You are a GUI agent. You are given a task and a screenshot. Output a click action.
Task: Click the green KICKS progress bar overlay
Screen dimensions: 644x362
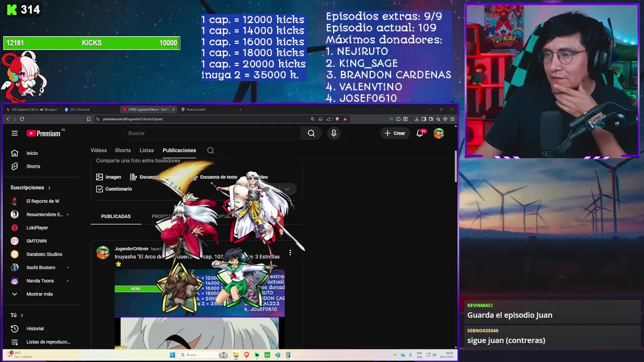pyautogui.click(x=92, y=43)
